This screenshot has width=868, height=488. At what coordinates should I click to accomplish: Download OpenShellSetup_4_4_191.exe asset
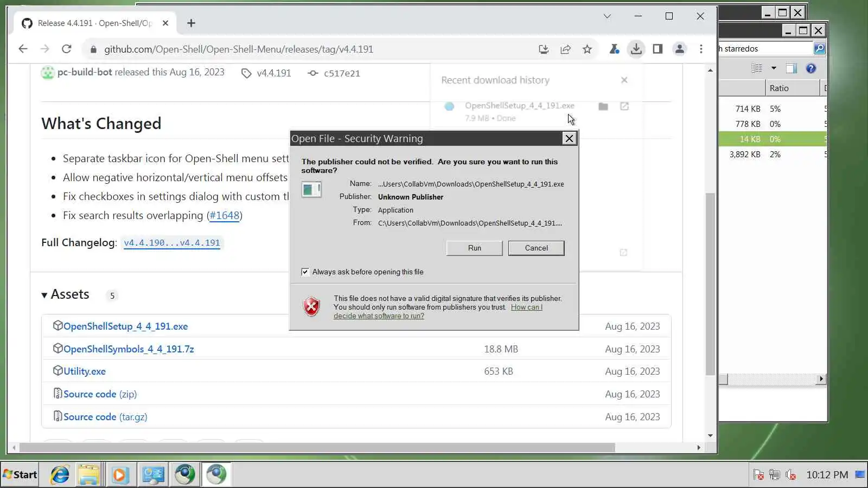click(125, 326)
